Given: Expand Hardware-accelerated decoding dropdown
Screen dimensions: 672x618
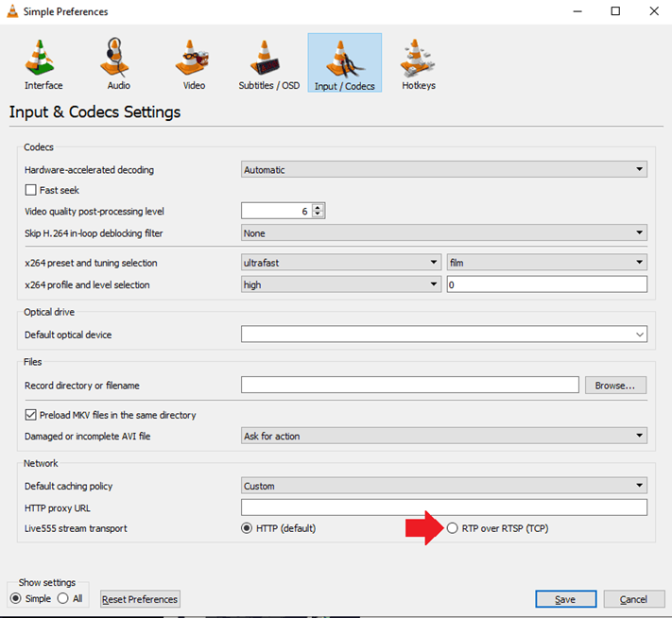Looking at the screenshot, I should [444, 170].
